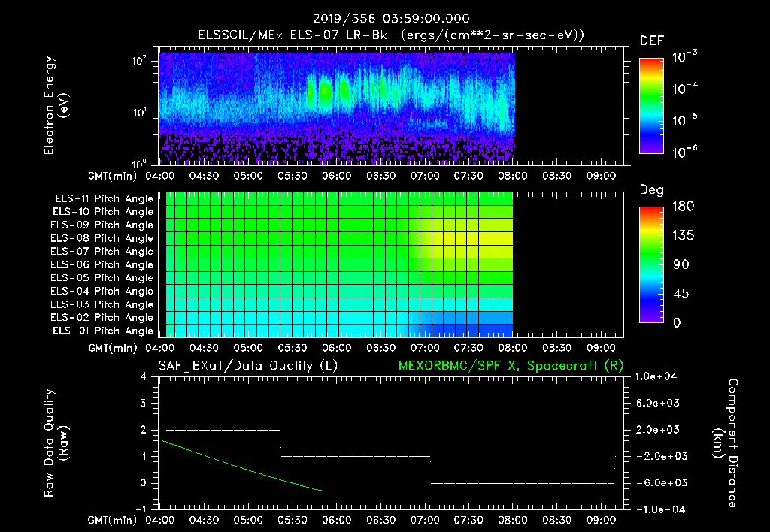Screen dimensions: 770x532
Task: Click the ELS-09 Pitch Angle row label
Action: click(x=102, y=225)
